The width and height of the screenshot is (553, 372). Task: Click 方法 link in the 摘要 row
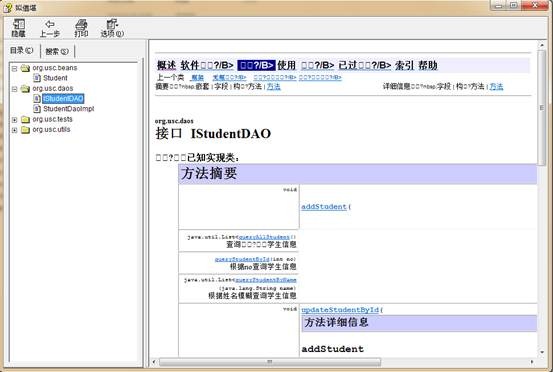274,87
